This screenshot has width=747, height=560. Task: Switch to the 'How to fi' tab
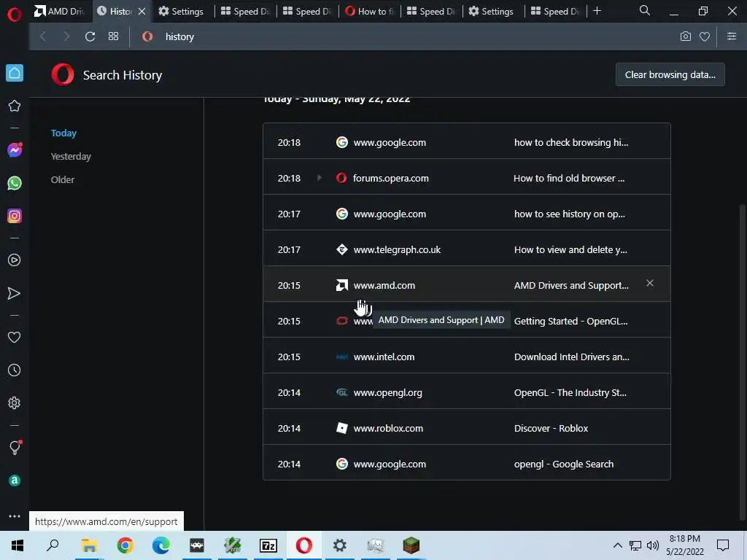[370, 12]
